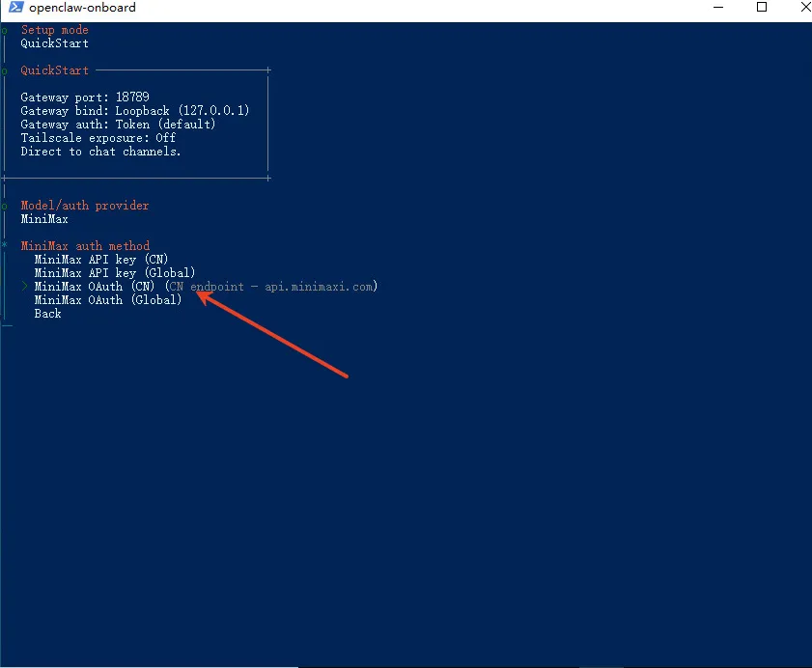Click the 'CN endpoint - api.minimaxi.com' hint

pos(271,287)
